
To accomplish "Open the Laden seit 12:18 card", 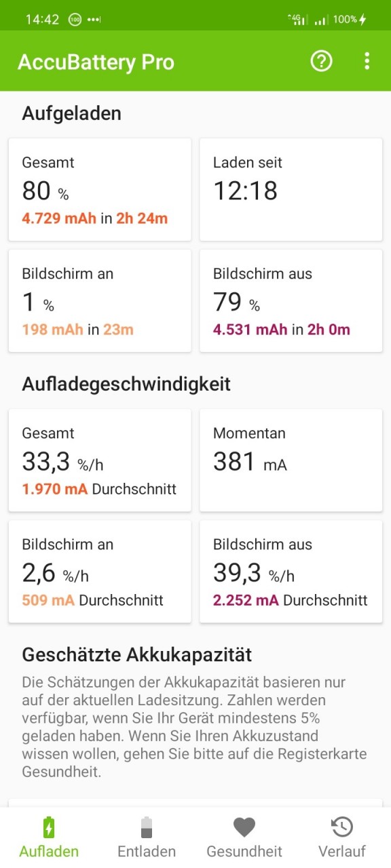I will [291, 190].
